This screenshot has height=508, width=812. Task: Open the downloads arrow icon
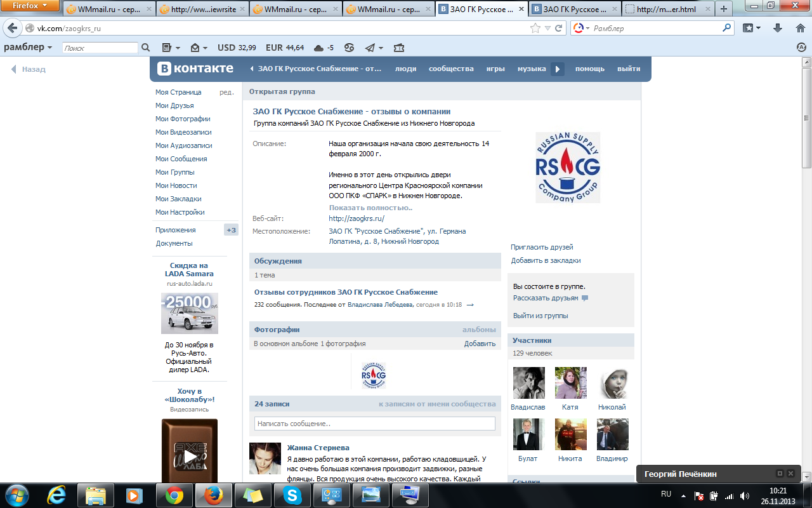778,28
